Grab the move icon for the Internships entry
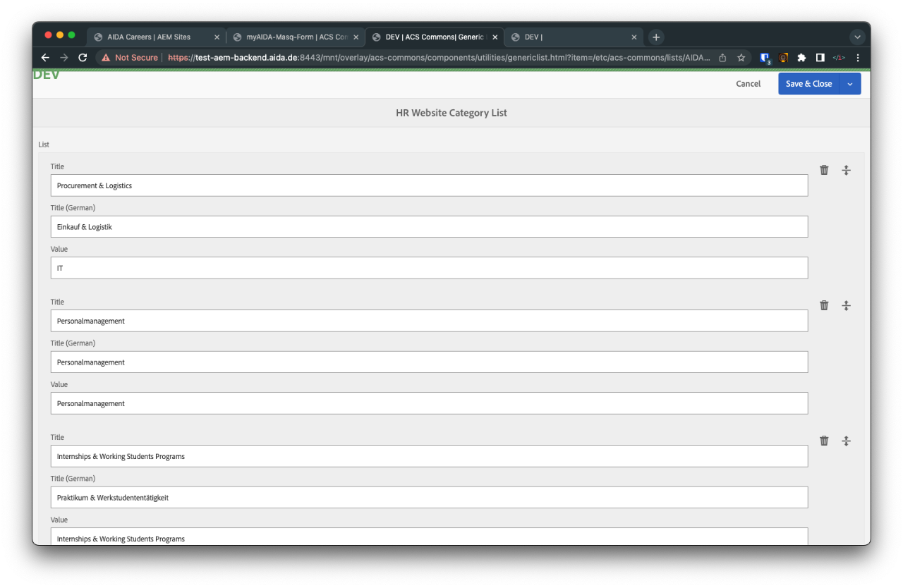 point(846,441)
